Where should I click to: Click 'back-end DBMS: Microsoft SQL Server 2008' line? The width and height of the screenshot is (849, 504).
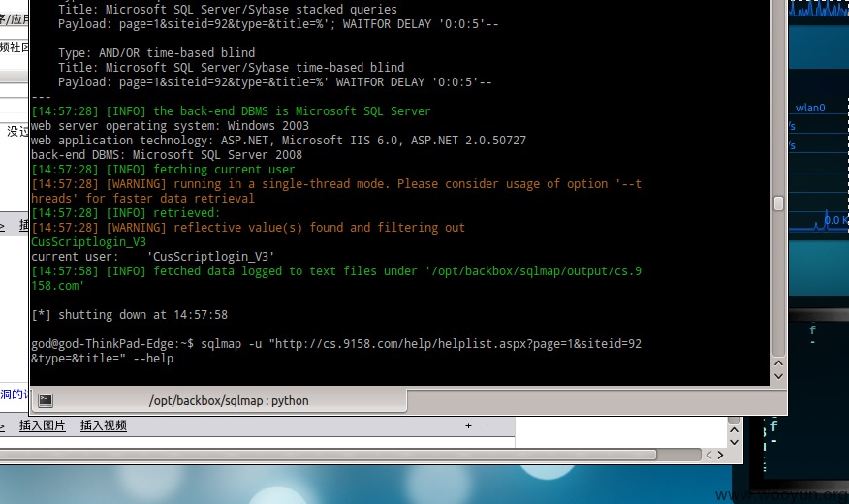coord(167,155)
